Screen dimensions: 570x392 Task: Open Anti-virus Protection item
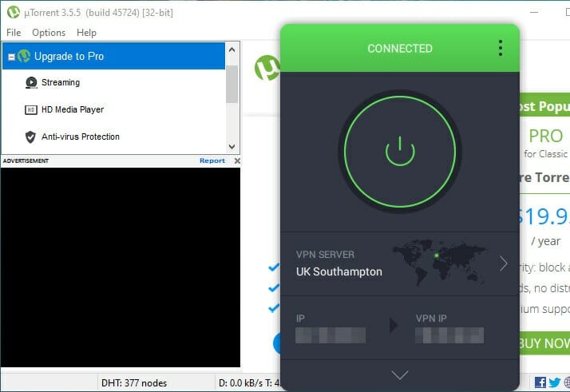pos(81,137)
